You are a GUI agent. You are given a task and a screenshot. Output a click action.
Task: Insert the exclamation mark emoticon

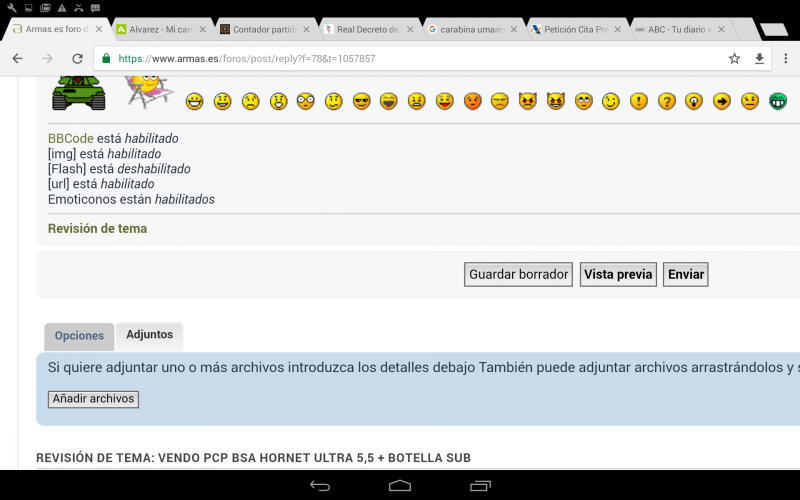point(638,101)
